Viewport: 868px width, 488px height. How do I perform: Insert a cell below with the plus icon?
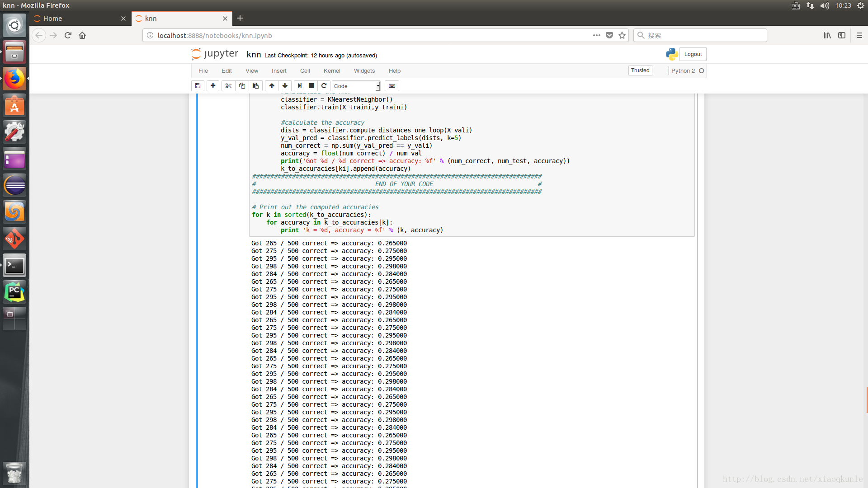pyautogui.click(x=213, y=86)
